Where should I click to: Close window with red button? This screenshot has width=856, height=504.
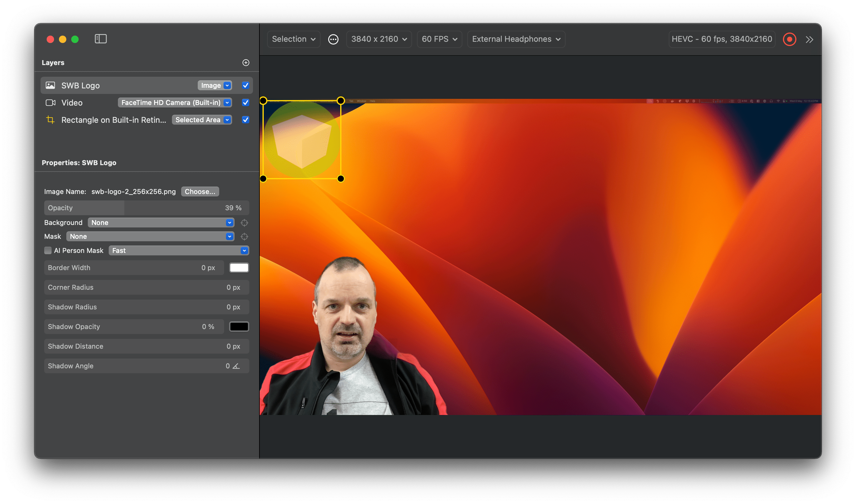(50, 39)
